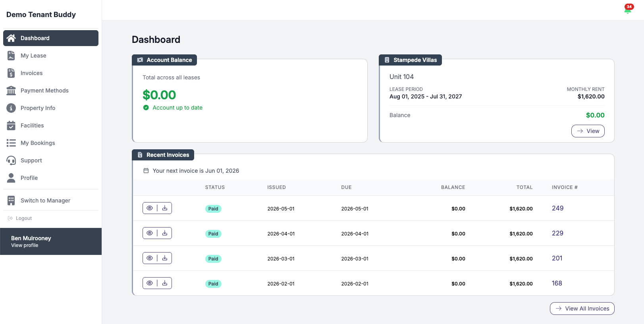Click the next invoice date notice
The image size is (644, 324).
[x=191, y=171]
